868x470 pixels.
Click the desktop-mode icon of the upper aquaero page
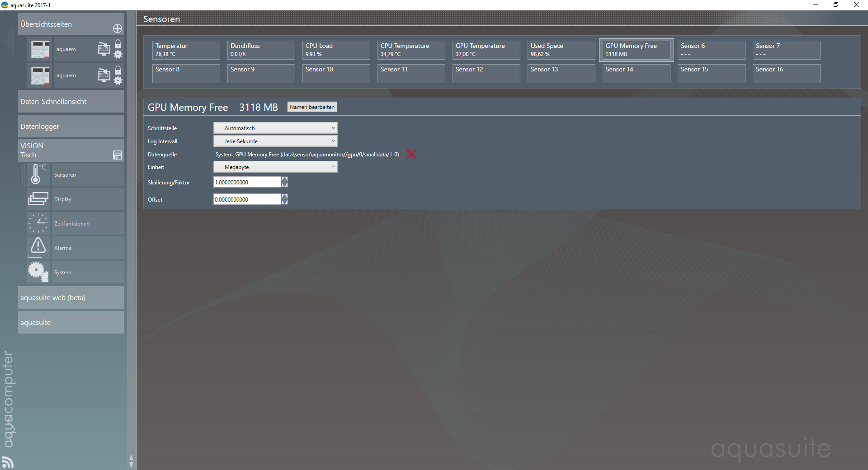tap(104, 49)
